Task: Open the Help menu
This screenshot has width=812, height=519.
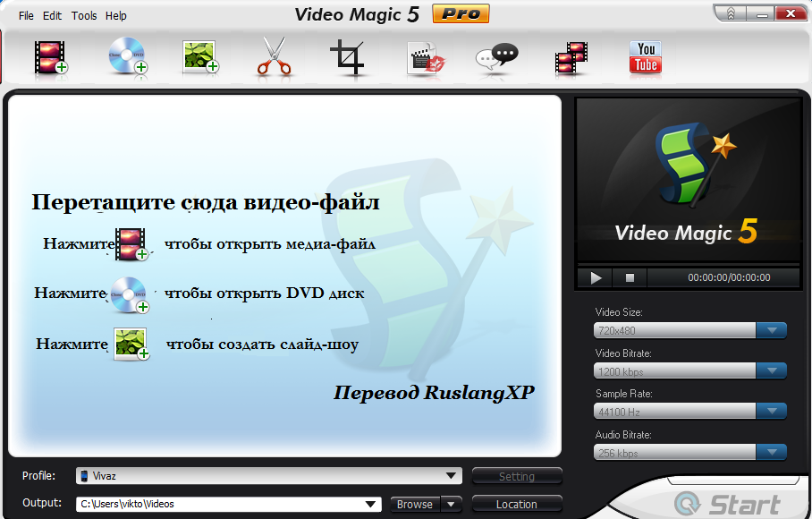Action: point(116,16)
